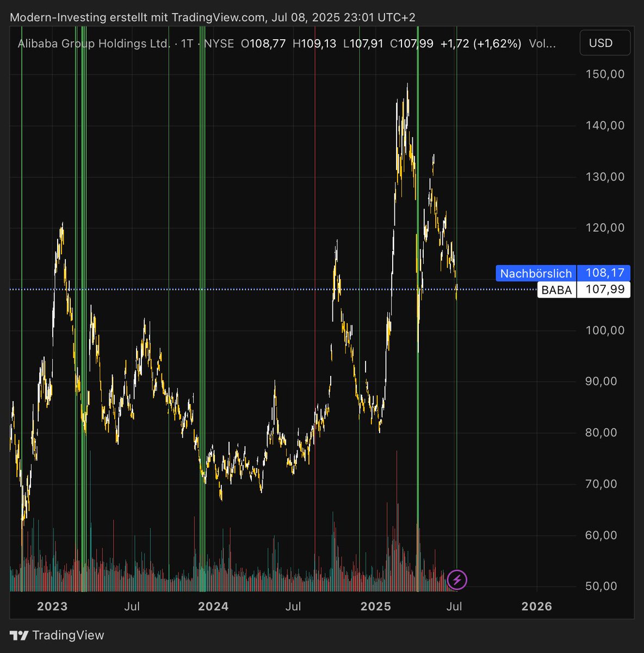Image resolution: width=644 pixels, height=653 pixels.
Task: Click the high value H109,13
Action: (x=314, y=44)
